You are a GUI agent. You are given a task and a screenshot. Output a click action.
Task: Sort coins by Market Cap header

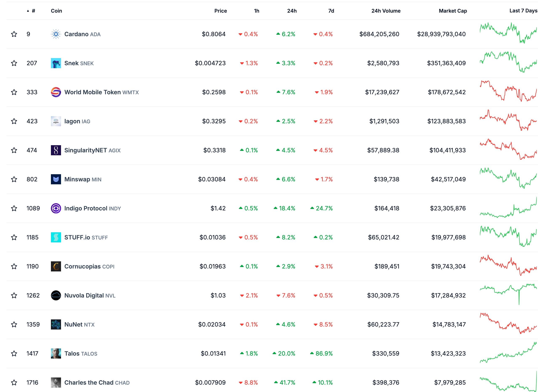453,11
